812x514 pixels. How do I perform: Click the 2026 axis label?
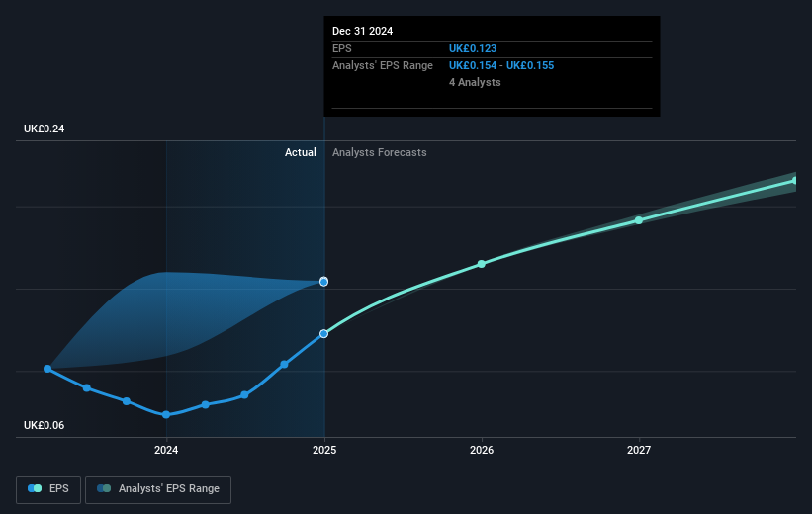click(x=482, y=450)
